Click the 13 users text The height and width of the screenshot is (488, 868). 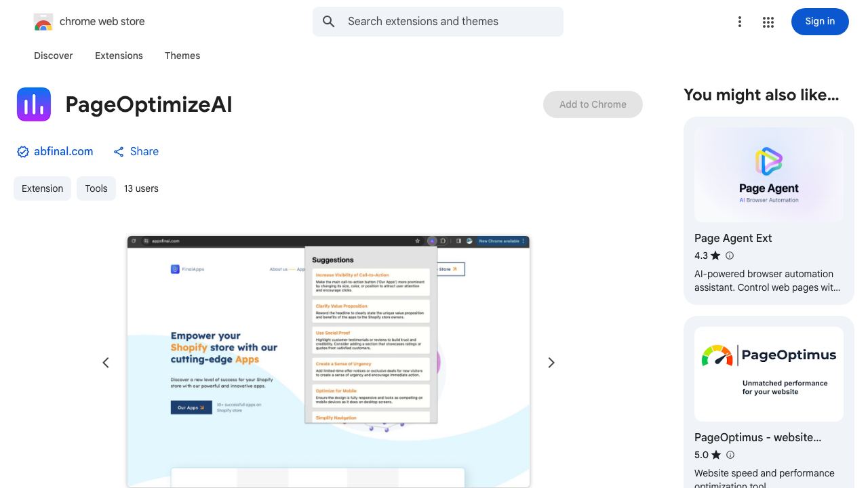(141, 188)
